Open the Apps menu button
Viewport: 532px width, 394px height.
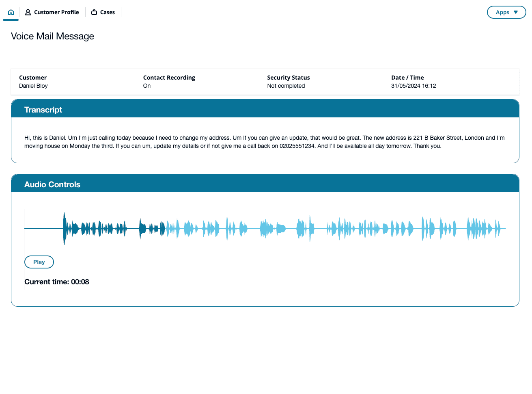pos(506,12)
